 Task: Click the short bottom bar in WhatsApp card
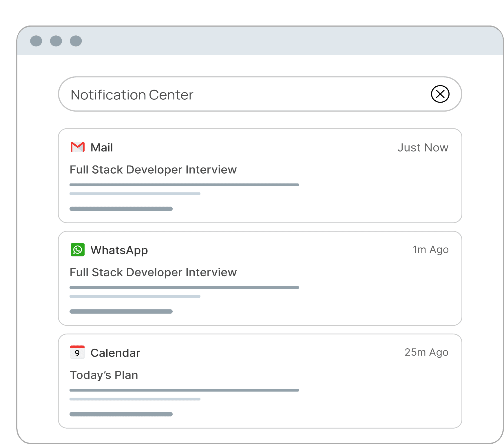pyautogui.click(x=121, y=312)
